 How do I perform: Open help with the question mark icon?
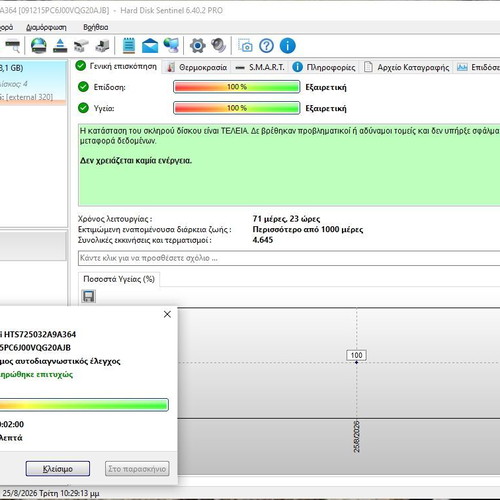[x=266, y=46]
